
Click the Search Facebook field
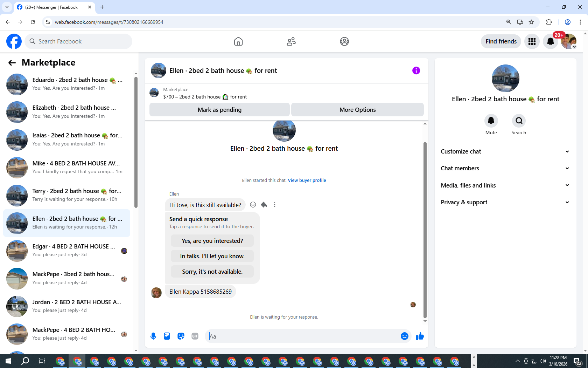click(x=79, y=41)
